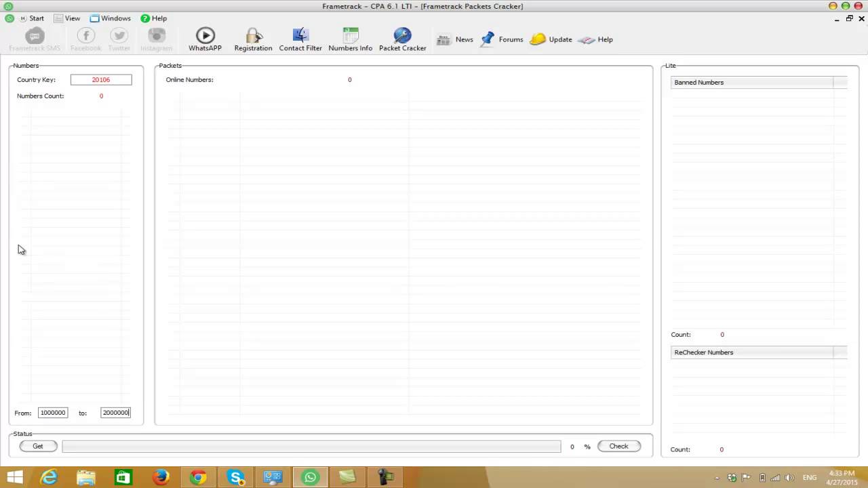868x488 pixels.
Task: Open the Numbers Info tool
Action: coord(351,39)
